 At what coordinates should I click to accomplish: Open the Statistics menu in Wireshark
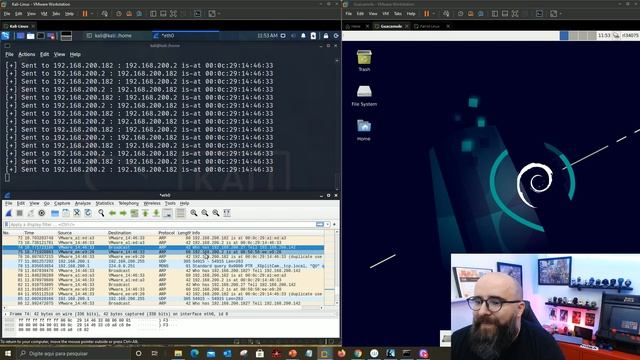tap(104, 203)
